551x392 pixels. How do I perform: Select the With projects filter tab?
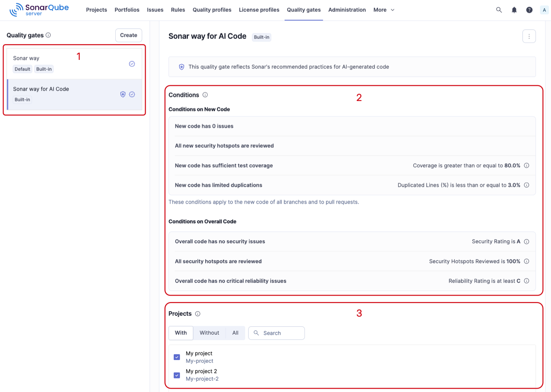pyautogui.click(x=181, y=333)
